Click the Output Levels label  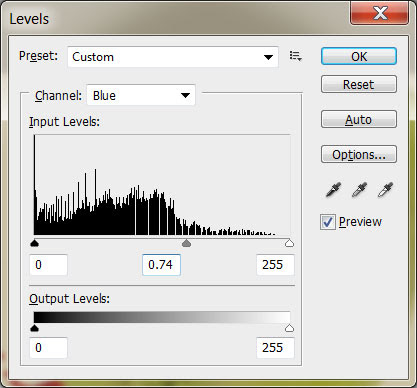(69, 299)
